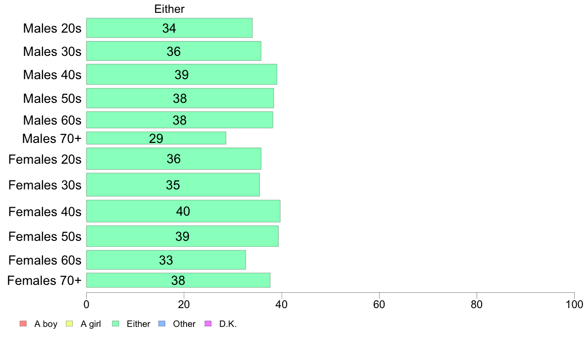Click the 'Males 50s' row label
588x364 pixels.
[x=52, y=98]
